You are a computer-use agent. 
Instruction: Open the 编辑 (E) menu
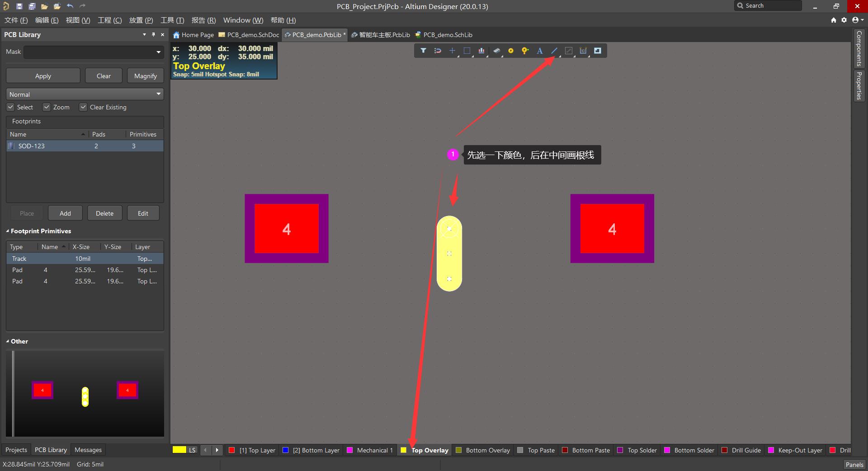[x=47, y=20]
